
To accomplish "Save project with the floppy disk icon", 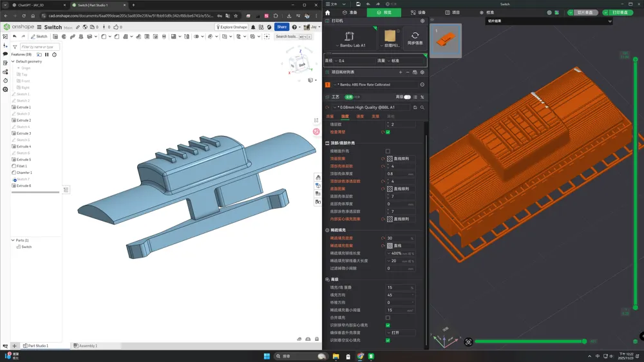I will 358,4.
